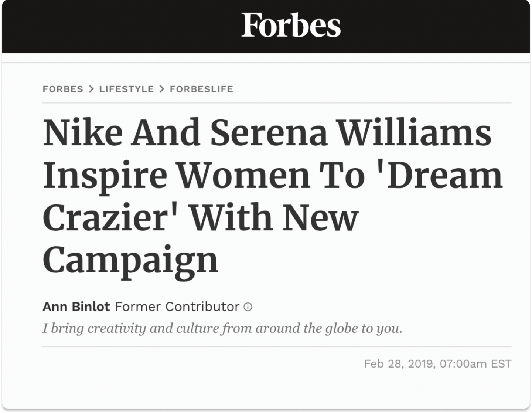Image resolution: width=532 pixels, height=413 pixels.
Task: Open the FORBES breadcrumb link
Action: pyautogui.click(x=63, y=89)
